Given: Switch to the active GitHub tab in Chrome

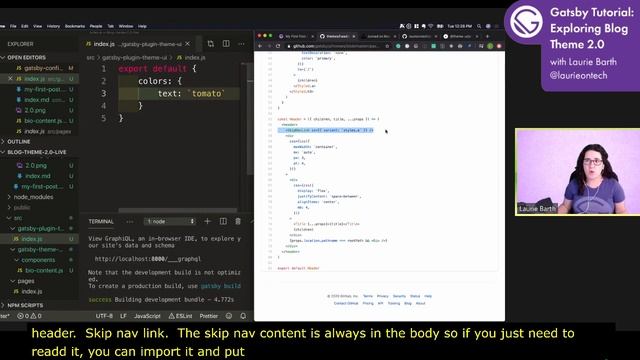Looking at the screenshot, I should [x=337, y=36].
